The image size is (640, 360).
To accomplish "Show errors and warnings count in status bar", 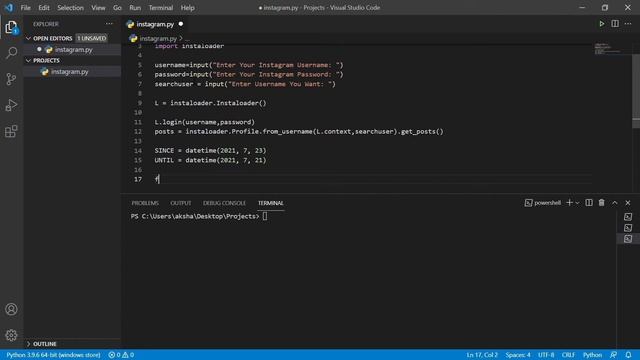I will click(x=121, y=355).
